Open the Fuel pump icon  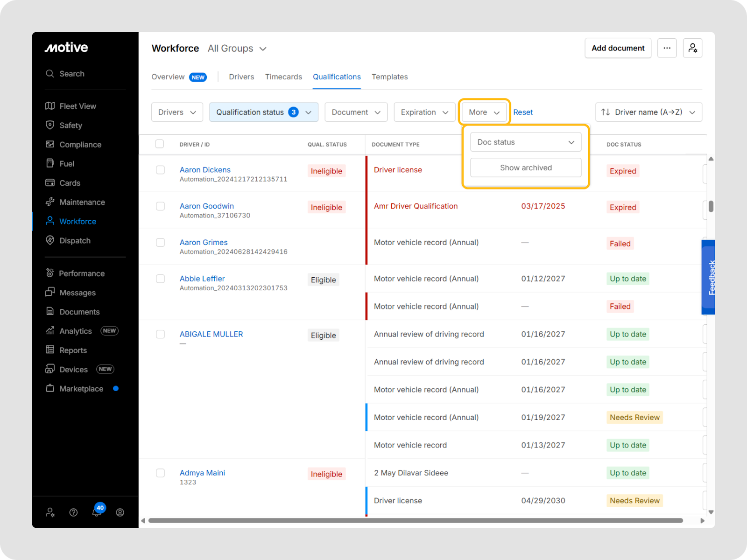coord(50,163)
